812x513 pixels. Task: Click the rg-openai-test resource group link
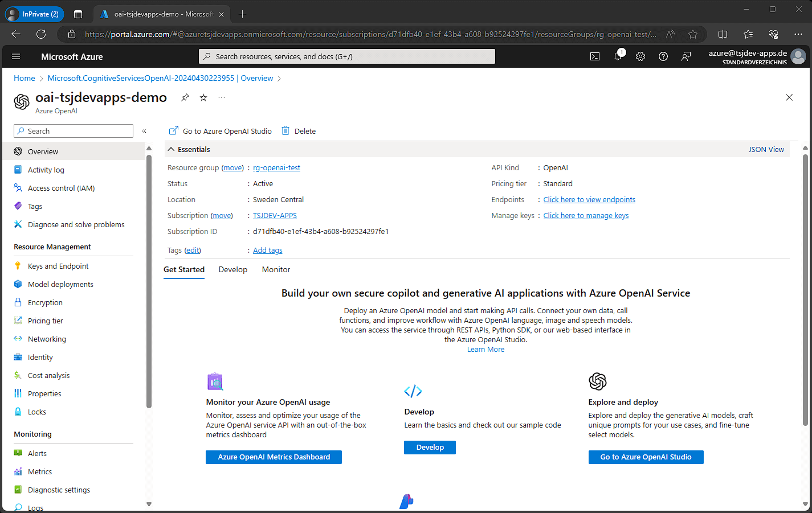coord(276,167)
